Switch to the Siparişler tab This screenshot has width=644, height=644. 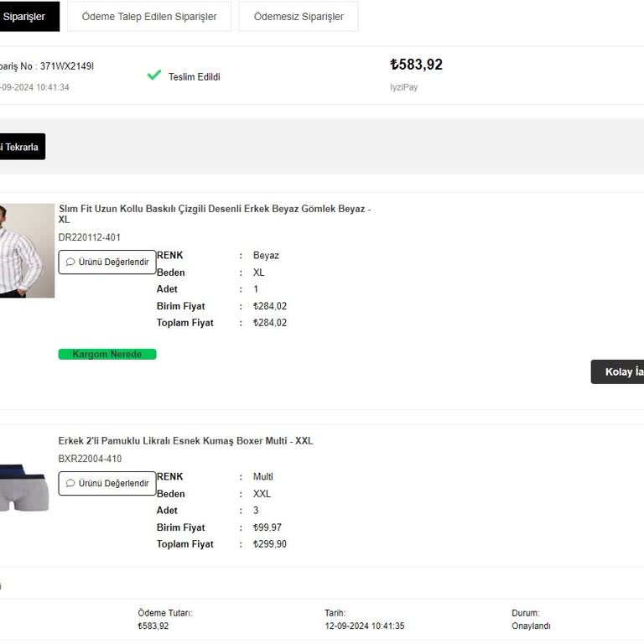pyautogui.click(x=25, y=17)
